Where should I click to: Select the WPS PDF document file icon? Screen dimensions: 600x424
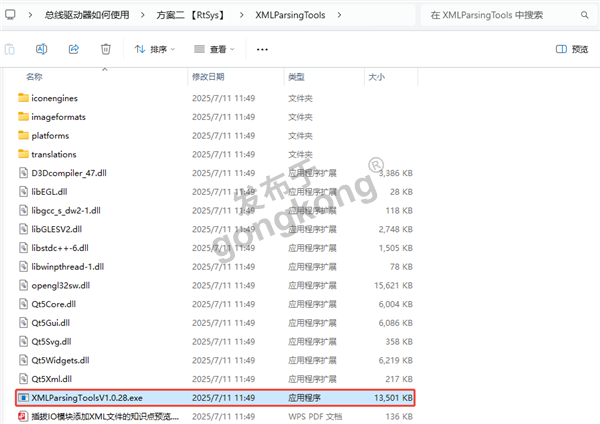23,416
